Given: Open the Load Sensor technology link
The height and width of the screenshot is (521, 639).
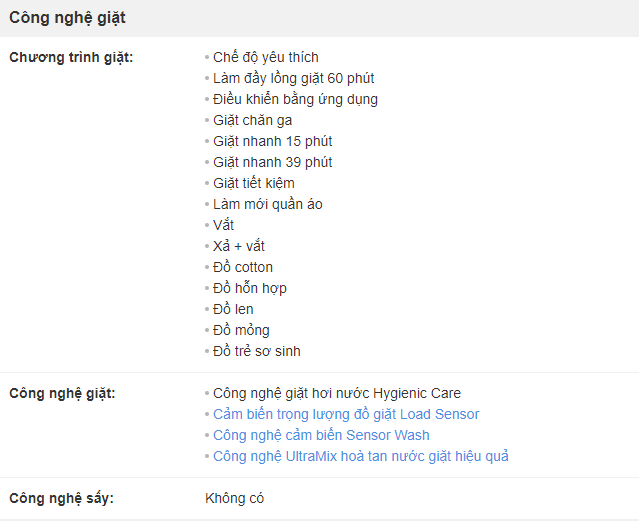Looking at the screenshot, I should 346,414.
